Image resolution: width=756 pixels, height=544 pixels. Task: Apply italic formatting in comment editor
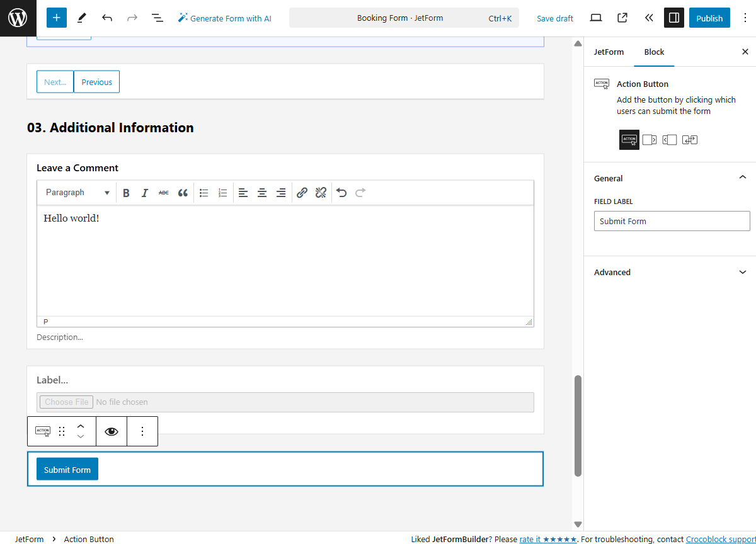tap(144, 193)
